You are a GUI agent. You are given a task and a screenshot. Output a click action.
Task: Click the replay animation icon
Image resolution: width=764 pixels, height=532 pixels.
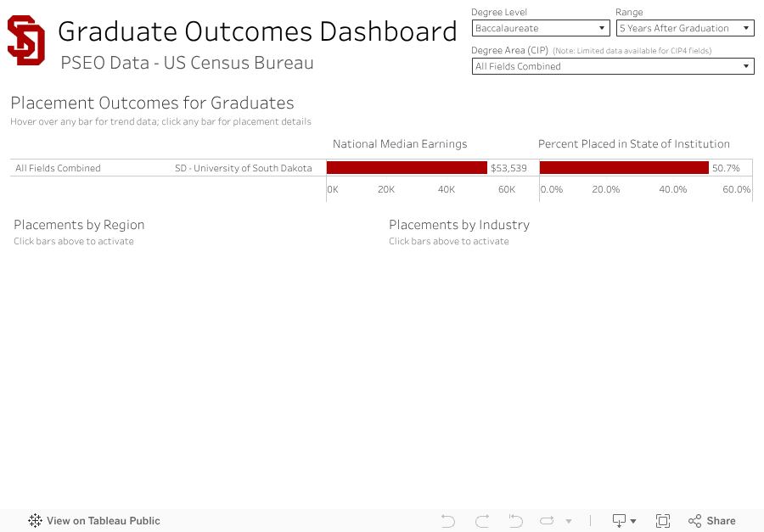pyautogui.click(x=547, y=521)
